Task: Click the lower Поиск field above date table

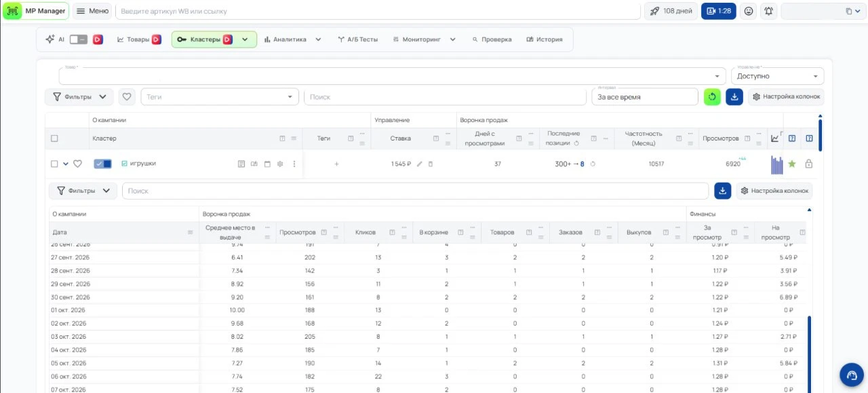Action: coord(415,191)
